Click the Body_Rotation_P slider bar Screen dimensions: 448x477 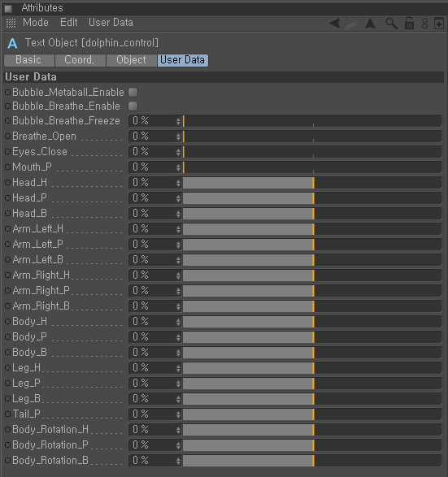pos(312,445)
